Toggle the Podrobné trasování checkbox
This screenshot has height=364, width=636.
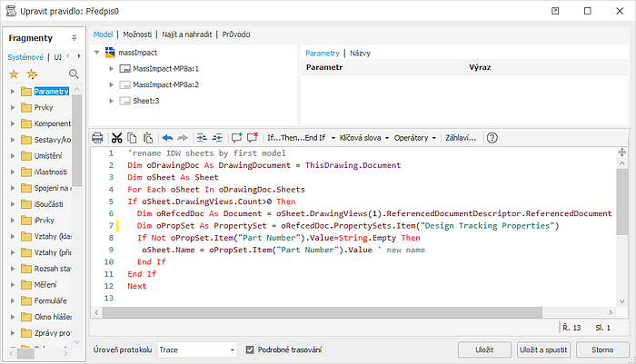[251, 349]
